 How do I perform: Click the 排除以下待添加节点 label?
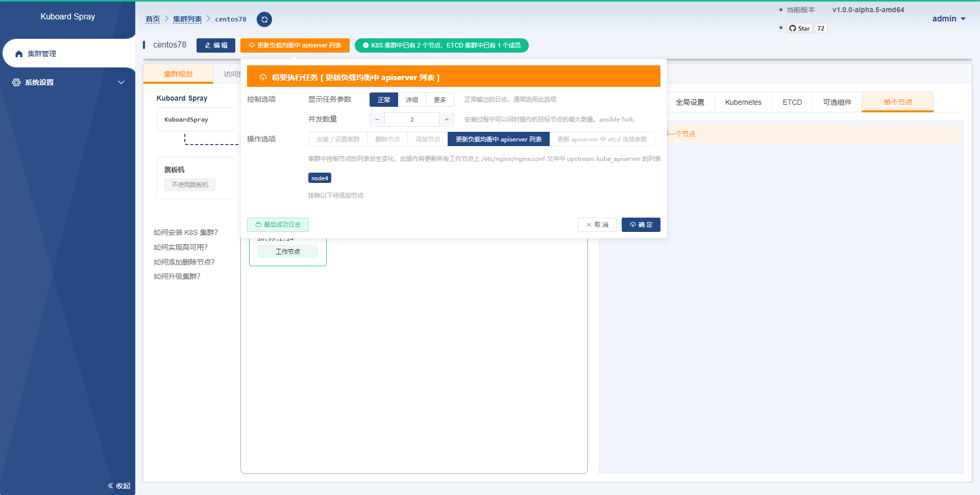click(x=336, y=196)
